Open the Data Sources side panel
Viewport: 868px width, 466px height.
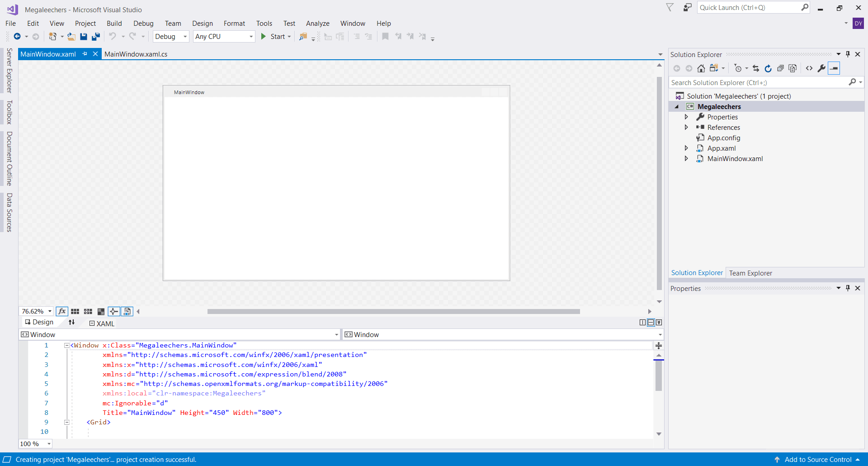(x=9, y=212)
